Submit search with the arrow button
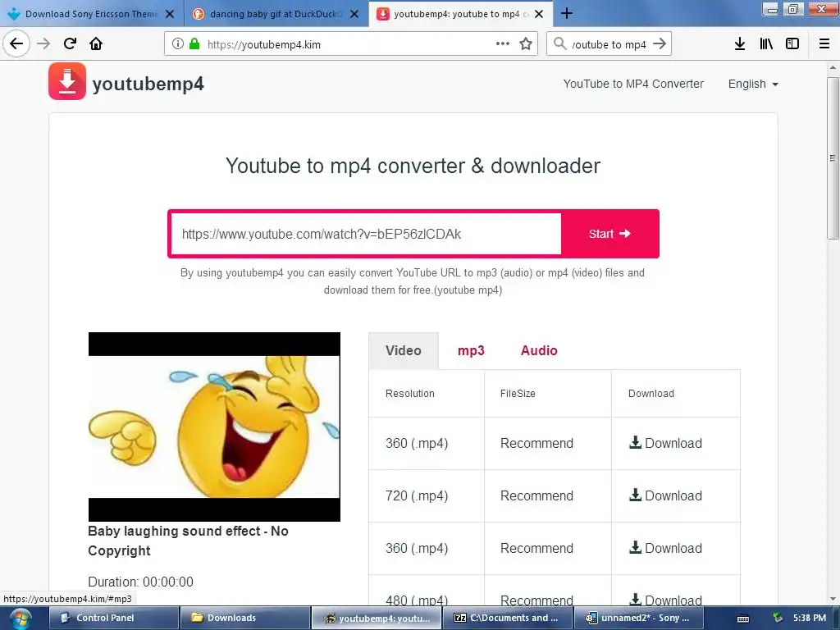Screen dimensions: 840x630 coord(660,43)
